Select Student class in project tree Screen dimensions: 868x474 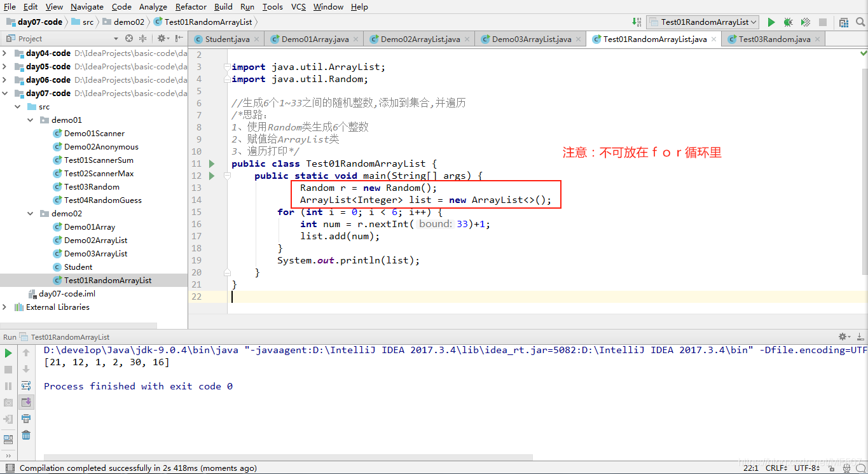tap(78, 267)
